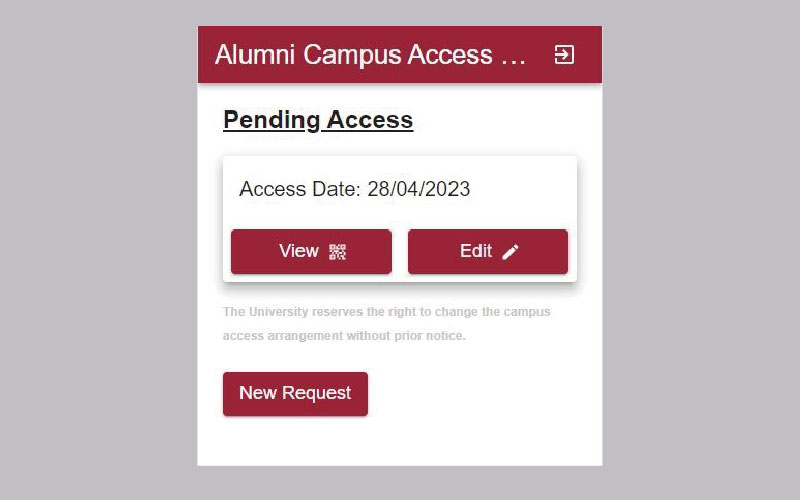This screenshot has width=800, height=500.
Task: Open the View button's text label
Action: 298,251
